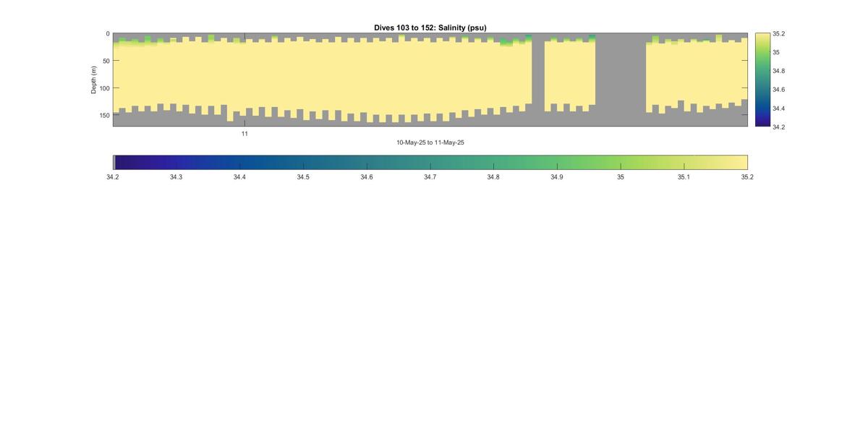Click horizontal colorbar label "34.6"
This screenshot has height=442, width=868.
(x=367, y=177)
